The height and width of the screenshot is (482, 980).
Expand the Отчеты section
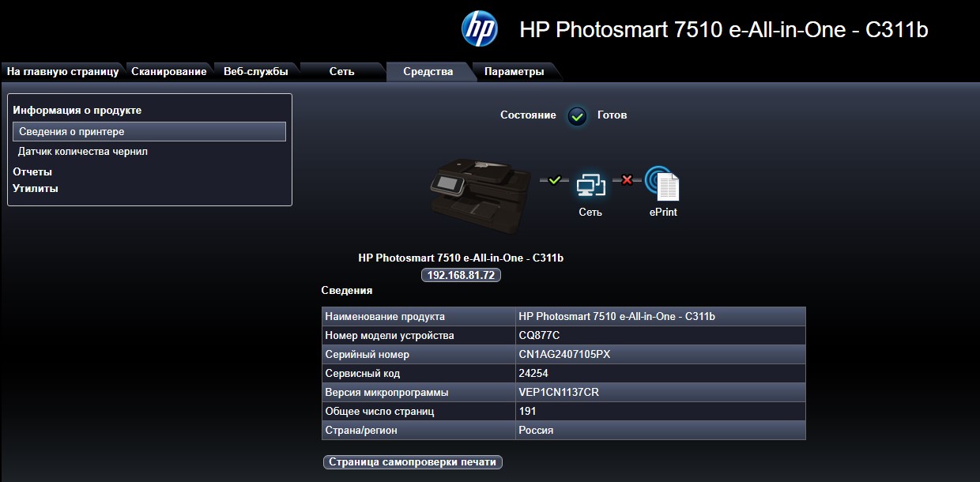click(x=32, y=171)
